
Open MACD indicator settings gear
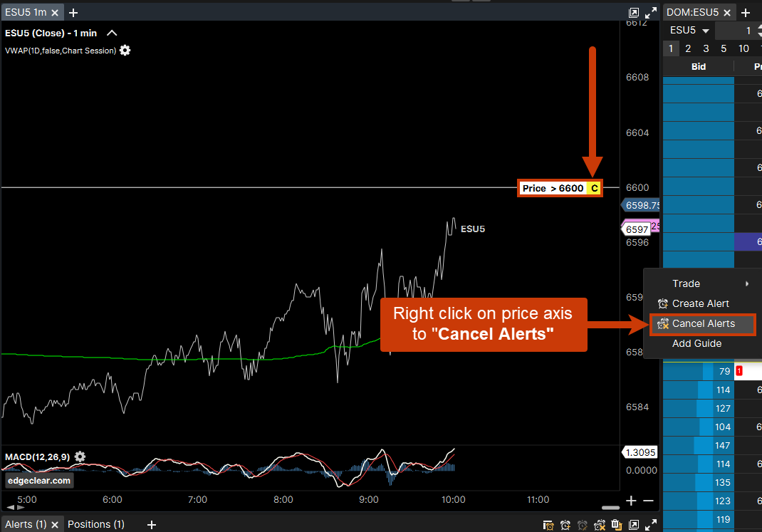click(80, 457)
